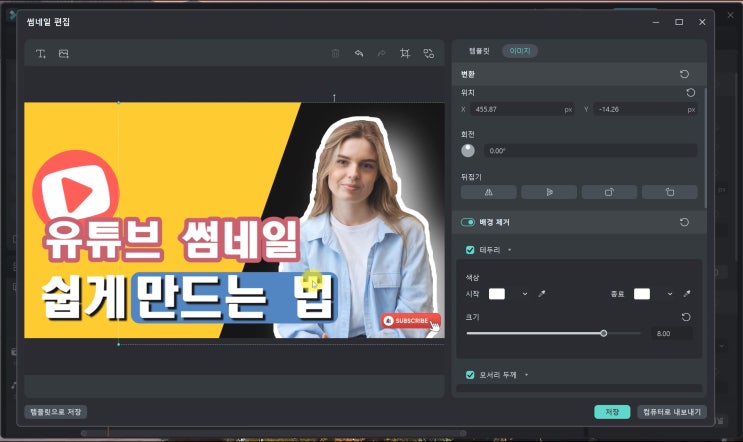Select the 유튜브 썸네일 text on canvas

[x=172, y=240]
